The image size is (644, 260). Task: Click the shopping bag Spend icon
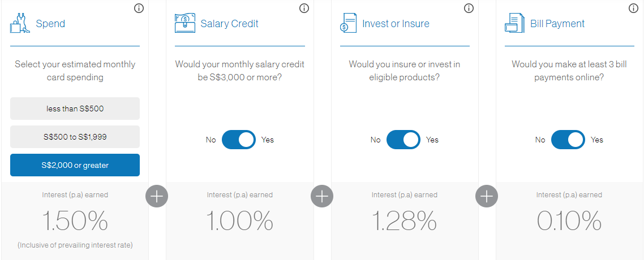tap(19, 24)
